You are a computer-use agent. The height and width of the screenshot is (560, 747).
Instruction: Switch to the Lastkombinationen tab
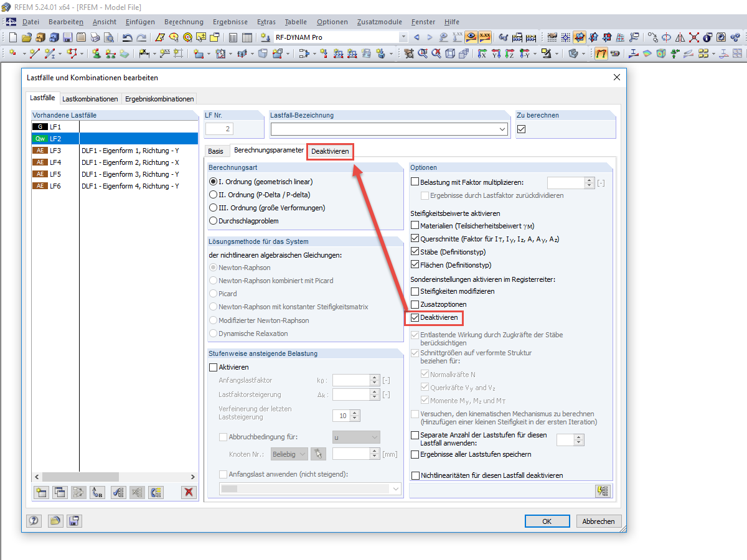click(x=90, y=98)
